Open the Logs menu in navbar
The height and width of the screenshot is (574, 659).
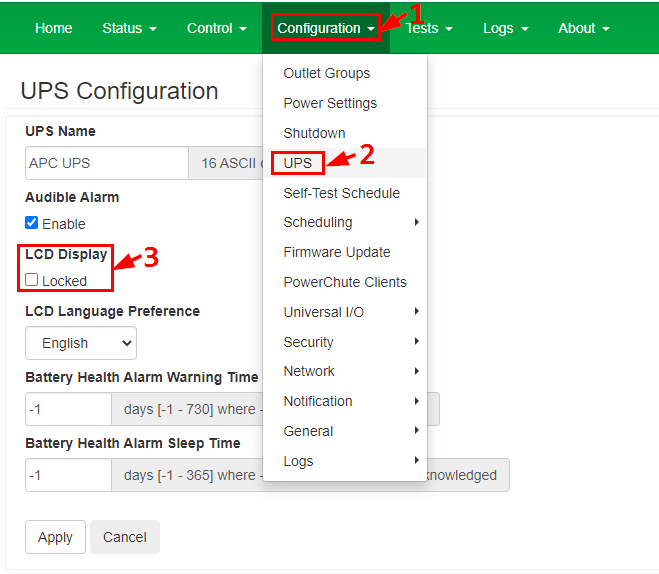click(506, 28)
